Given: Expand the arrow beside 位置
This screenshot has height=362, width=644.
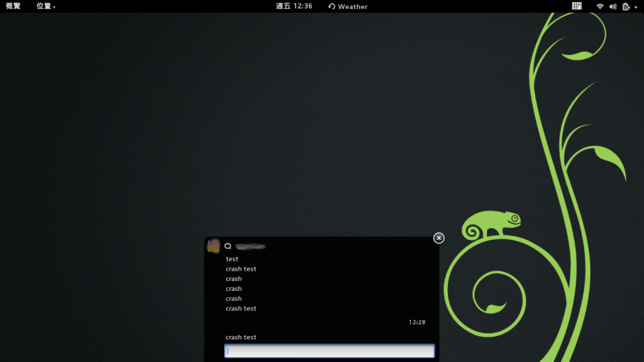Looking at the screenshot, I should [x=54, y=7].
